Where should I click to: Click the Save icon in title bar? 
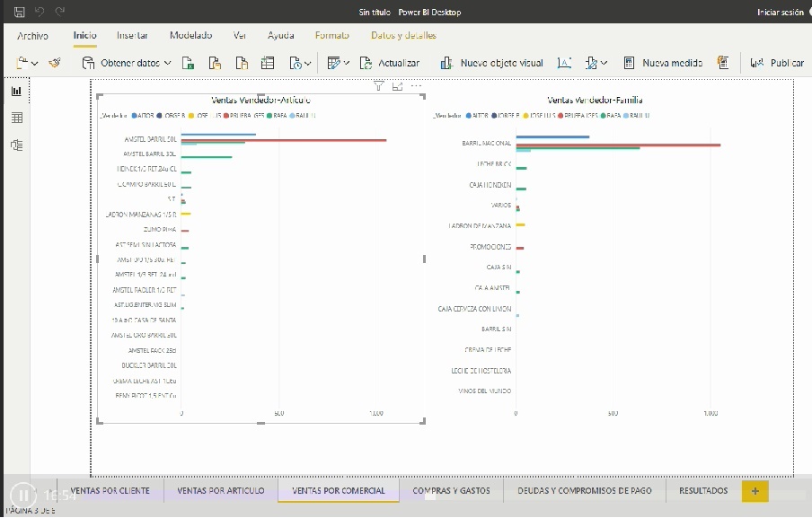[x=20, y=12]
